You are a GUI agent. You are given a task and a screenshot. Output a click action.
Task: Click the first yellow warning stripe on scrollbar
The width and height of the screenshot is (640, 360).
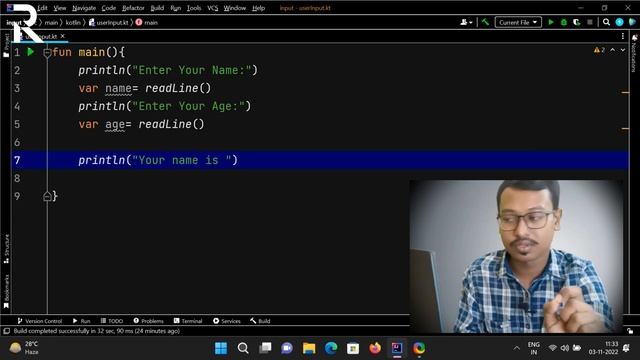point(625,93)
